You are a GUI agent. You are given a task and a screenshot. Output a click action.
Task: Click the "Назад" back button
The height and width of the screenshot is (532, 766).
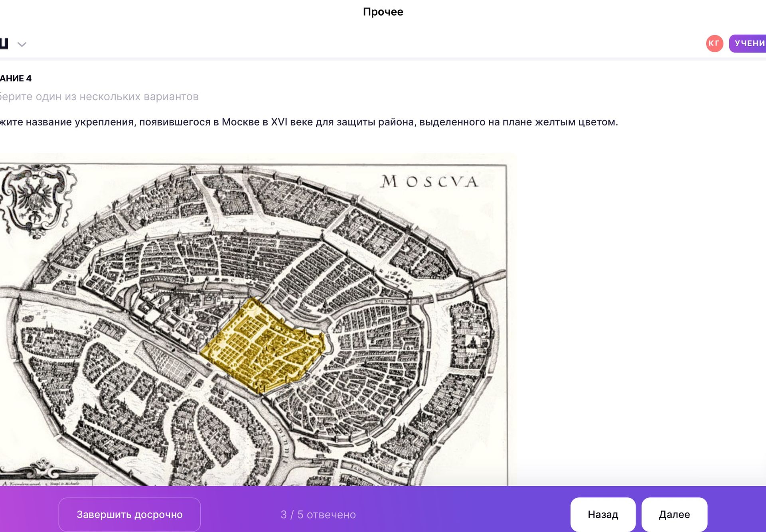(x=603, y=514)
